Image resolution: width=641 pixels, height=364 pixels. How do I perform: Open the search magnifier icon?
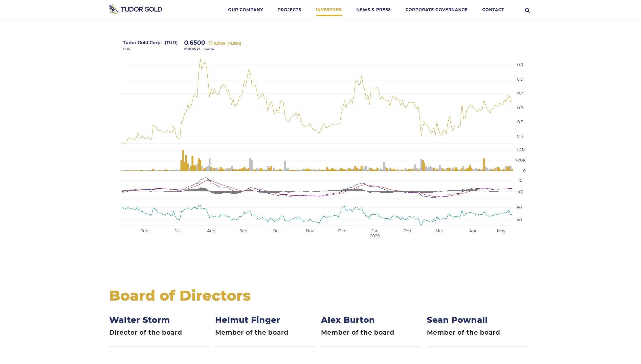point(527,10)
